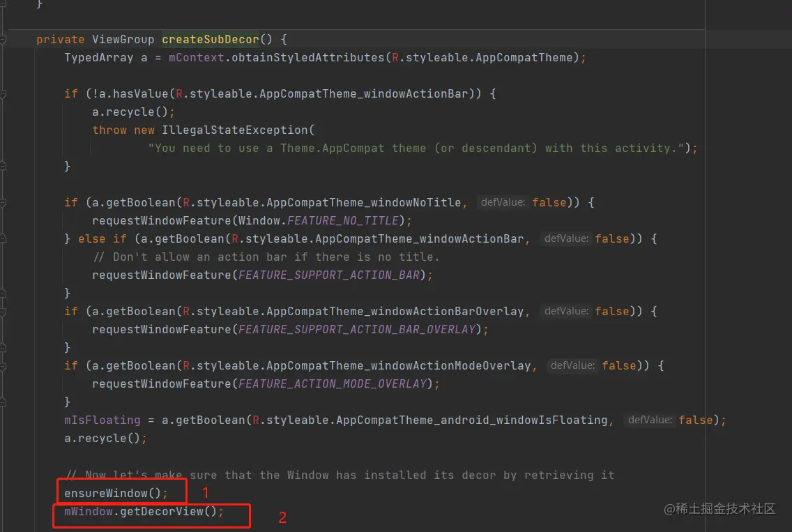Click the mContext field reference

196,58
